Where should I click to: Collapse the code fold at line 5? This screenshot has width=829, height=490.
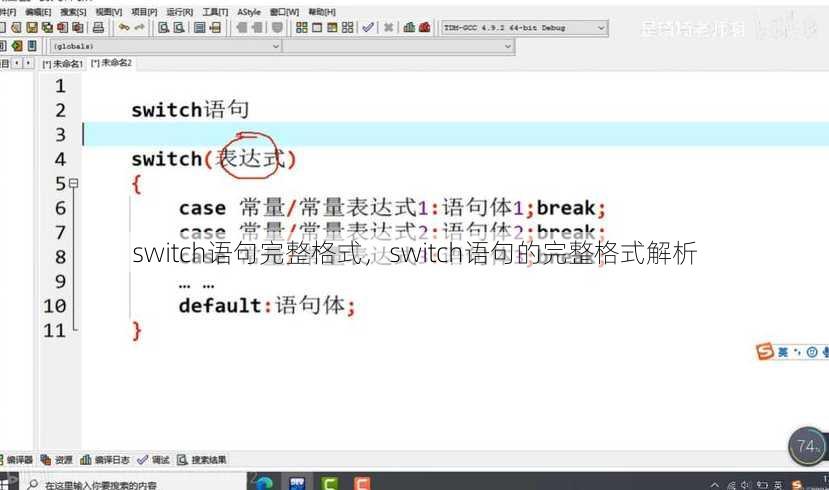[73, 183]
